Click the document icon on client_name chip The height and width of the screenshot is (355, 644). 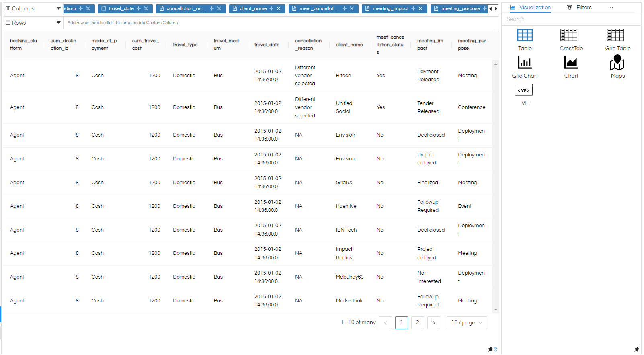pos(235,8)
